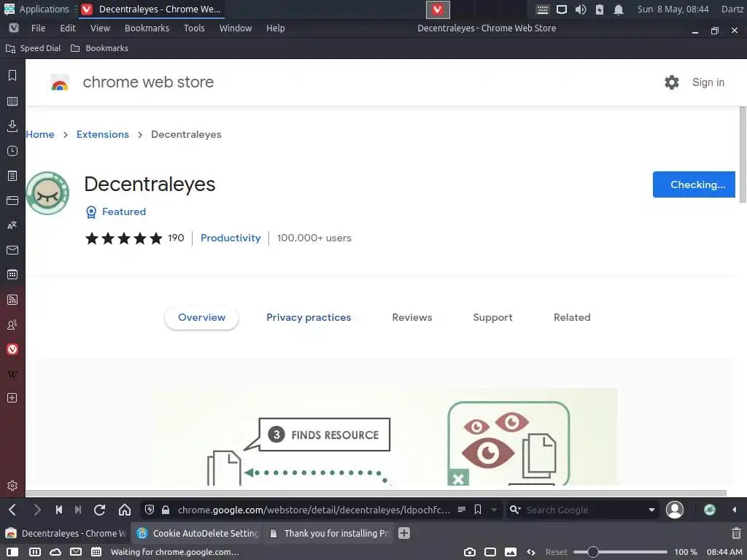Open Chrome Web Store settings gear

[x=672, y=82]
